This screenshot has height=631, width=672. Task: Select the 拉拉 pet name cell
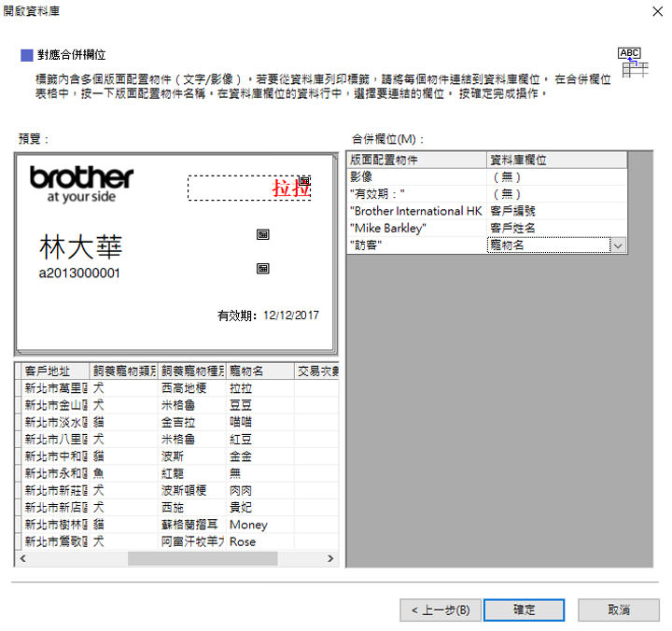(x=260, y=388)
